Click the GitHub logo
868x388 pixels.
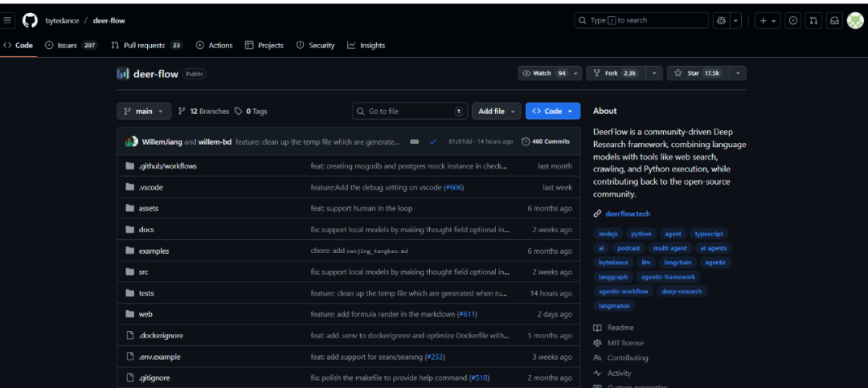(30, 20)
